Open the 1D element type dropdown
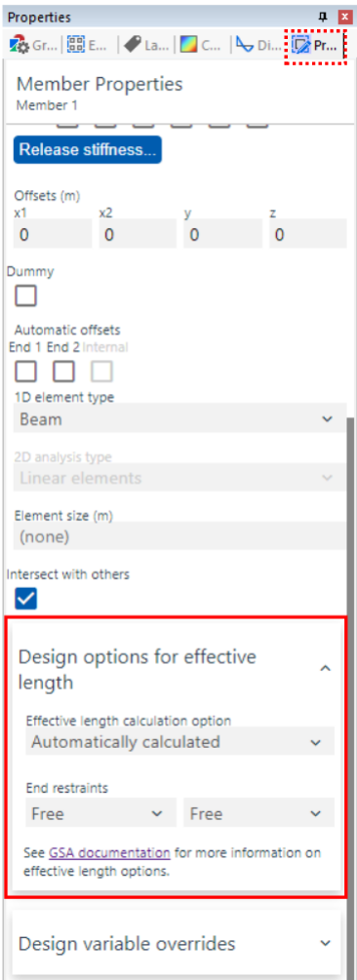Screen dimensions: 357x980 pos(179,418)
